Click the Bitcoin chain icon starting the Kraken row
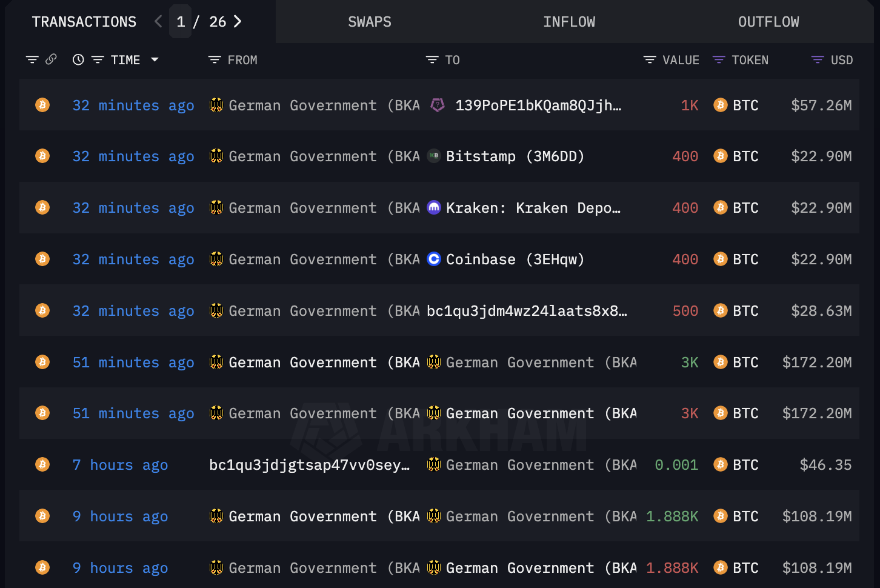Image resolution: width=880 pixels, height=588 pixels. pos(42,207)
